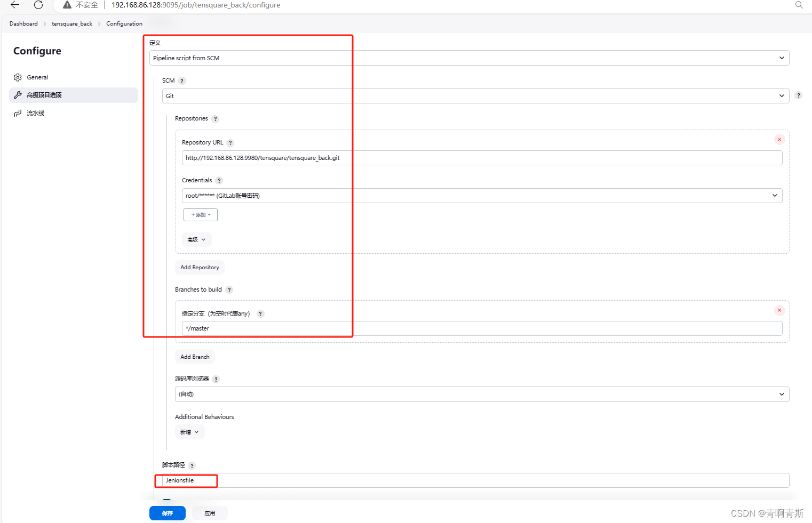Viewport: 812px width, 523px height.
Task: Switch to the 流水线 section
Action: tap(74, 113)
